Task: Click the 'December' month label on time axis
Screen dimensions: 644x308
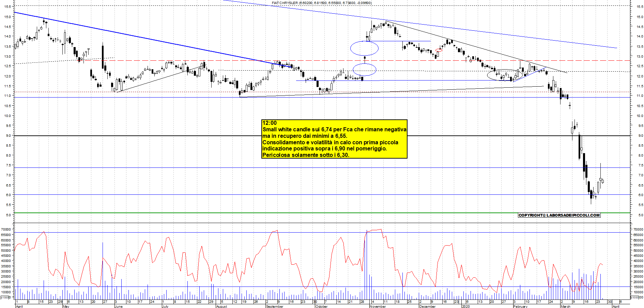Action: (x=428, y=306)
